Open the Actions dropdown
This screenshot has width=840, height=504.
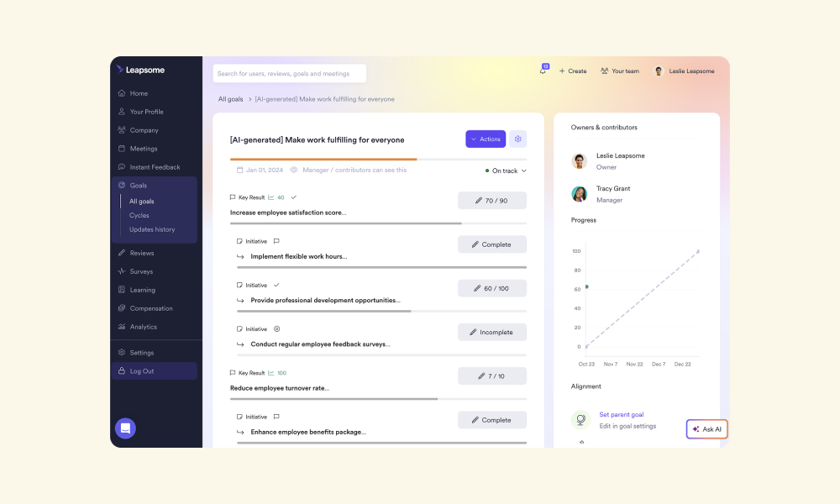486,139
